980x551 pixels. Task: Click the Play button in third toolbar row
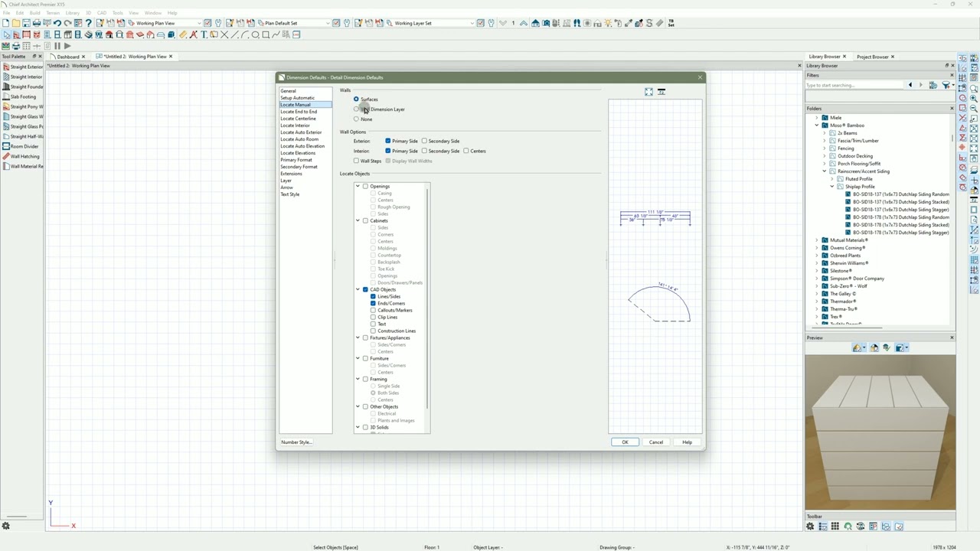pyautogui.click(x=67, y=46)
